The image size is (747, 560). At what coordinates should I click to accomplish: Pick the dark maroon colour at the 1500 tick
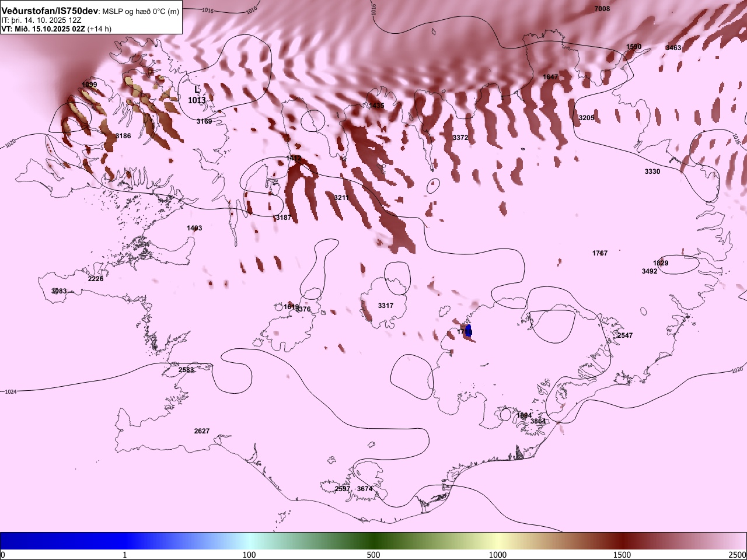tap(622, 541)
